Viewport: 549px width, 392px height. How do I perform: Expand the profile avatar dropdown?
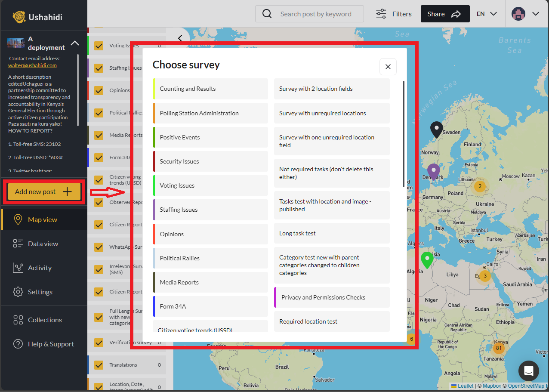pyautogui.click(x=518, y=13)
